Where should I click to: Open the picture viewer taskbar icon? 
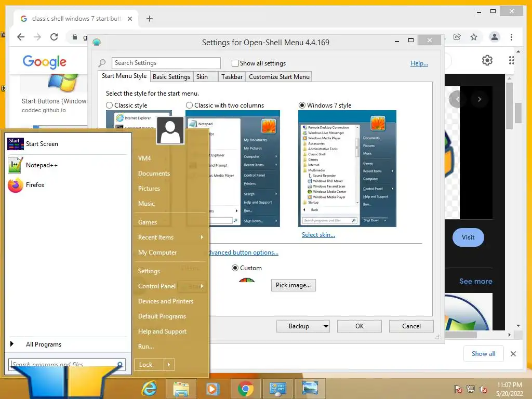[x=310, y=389]
